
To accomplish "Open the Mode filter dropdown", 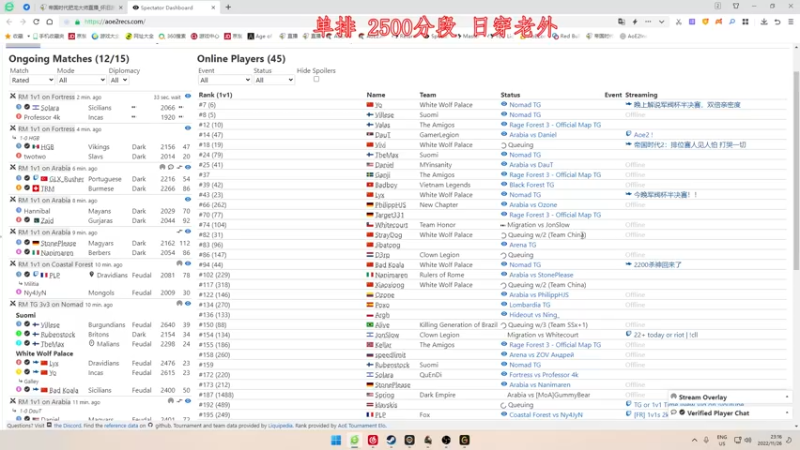I will (x=81, y=80).
